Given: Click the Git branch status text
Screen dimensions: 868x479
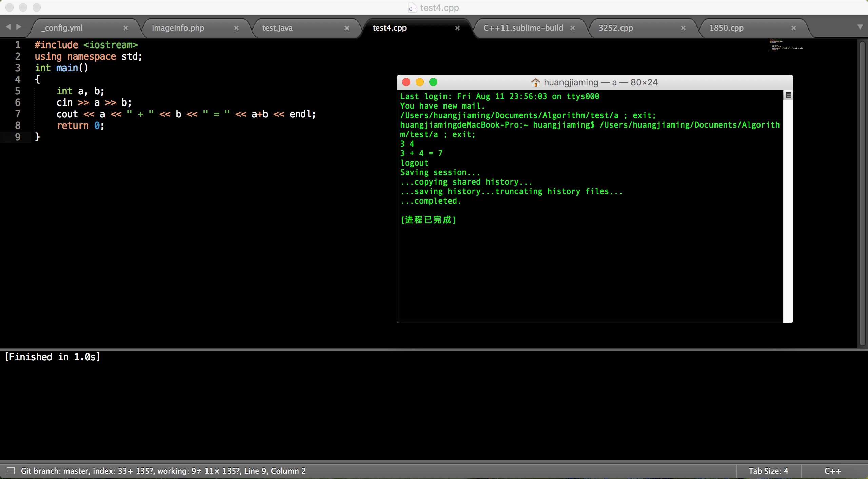Looking at the screenshot, I should click(x=163, y=471).
